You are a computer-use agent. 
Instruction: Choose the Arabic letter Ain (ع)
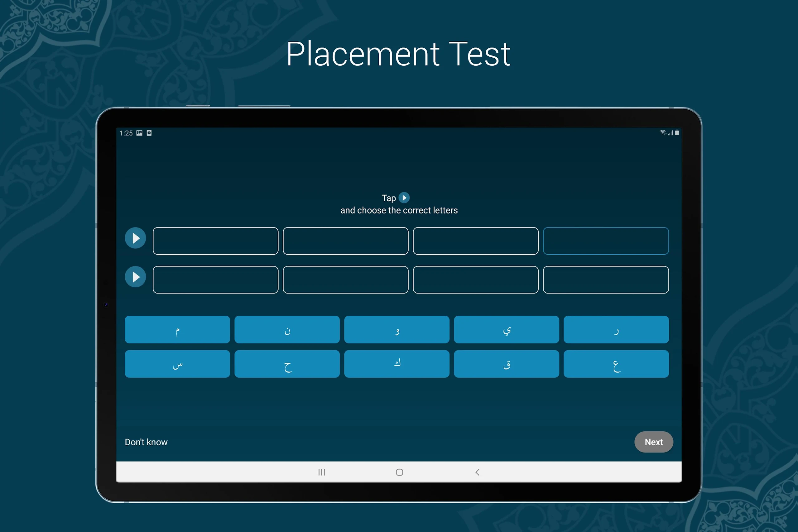point(616,364)
